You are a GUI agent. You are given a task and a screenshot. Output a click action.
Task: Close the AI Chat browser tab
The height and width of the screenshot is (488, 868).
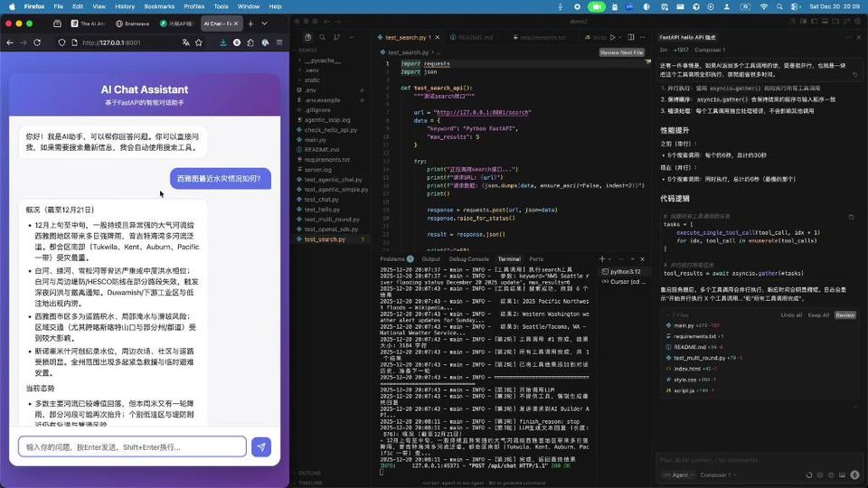click(x=236, y=23)
